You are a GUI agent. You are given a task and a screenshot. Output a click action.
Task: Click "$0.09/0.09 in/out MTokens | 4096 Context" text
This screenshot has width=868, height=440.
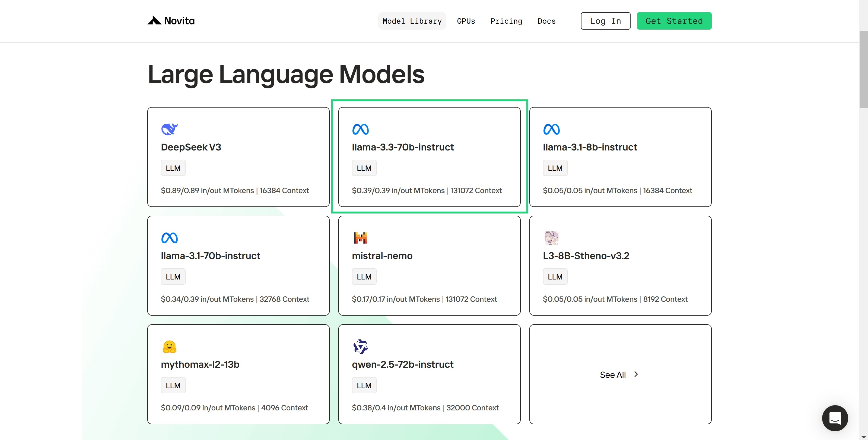[x=234, y=408]
